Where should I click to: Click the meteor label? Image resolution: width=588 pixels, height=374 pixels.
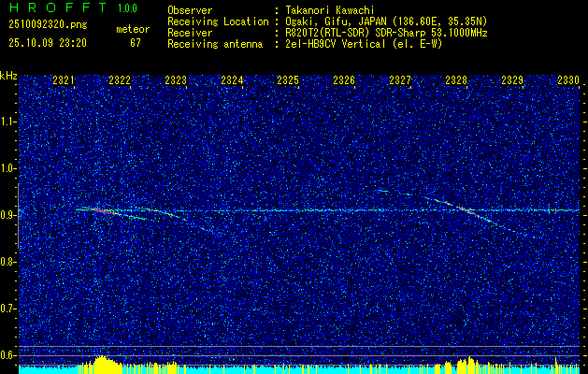(133, 29)
